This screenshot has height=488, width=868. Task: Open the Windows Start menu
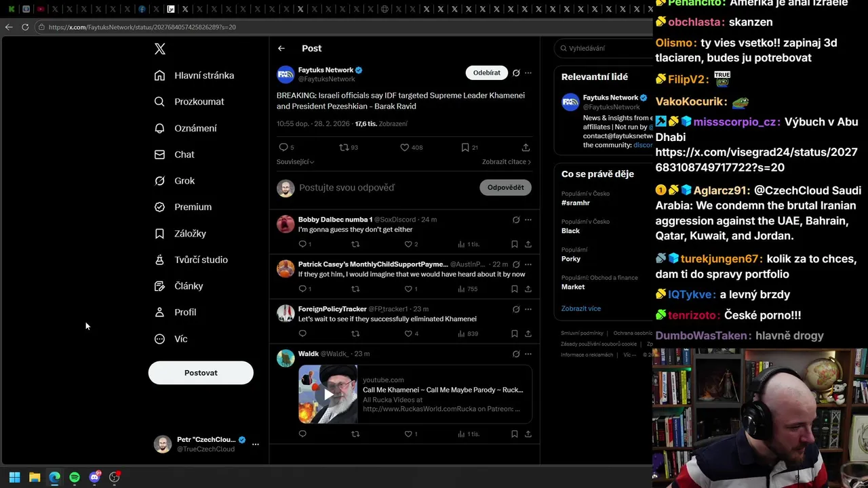tap(14, 477)
